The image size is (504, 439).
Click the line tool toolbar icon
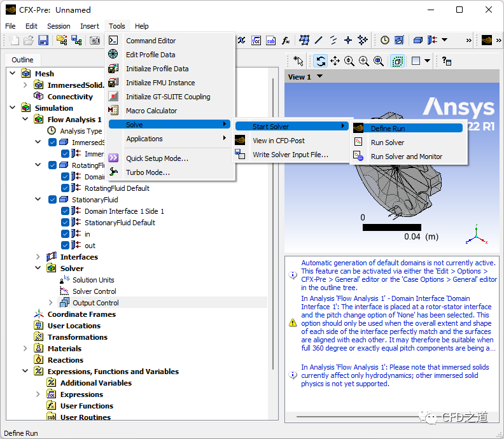[x=319, y=40]
